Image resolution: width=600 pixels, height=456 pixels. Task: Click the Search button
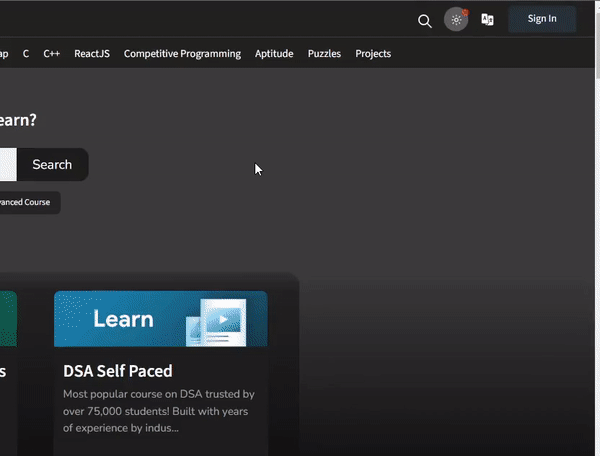click(52, 164)
